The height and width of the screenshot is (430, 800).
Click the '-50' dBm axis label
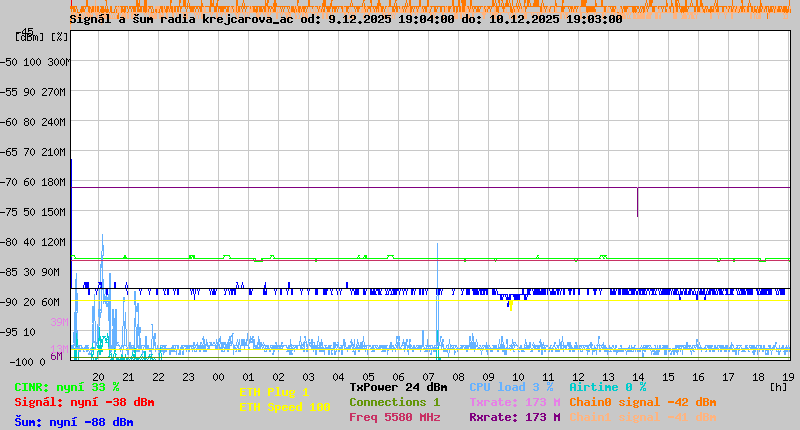tap(9, 62)
